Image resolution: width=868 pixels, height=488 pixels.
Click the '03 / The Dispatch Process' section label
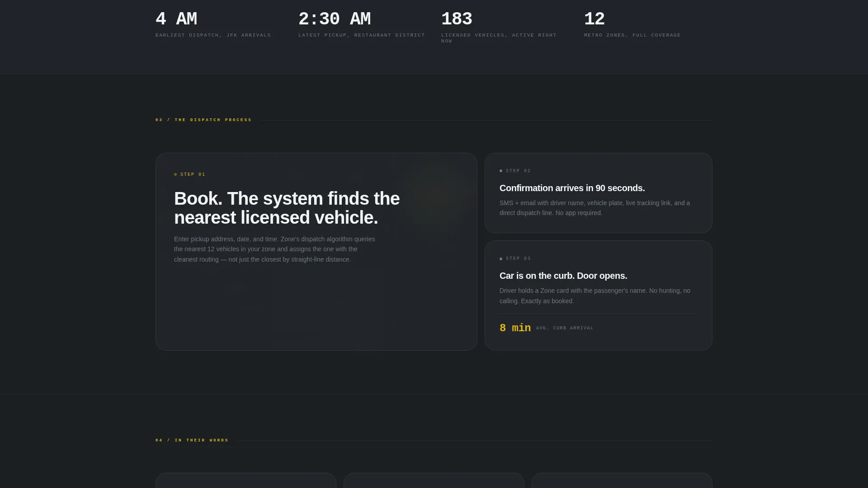(203, 120)
